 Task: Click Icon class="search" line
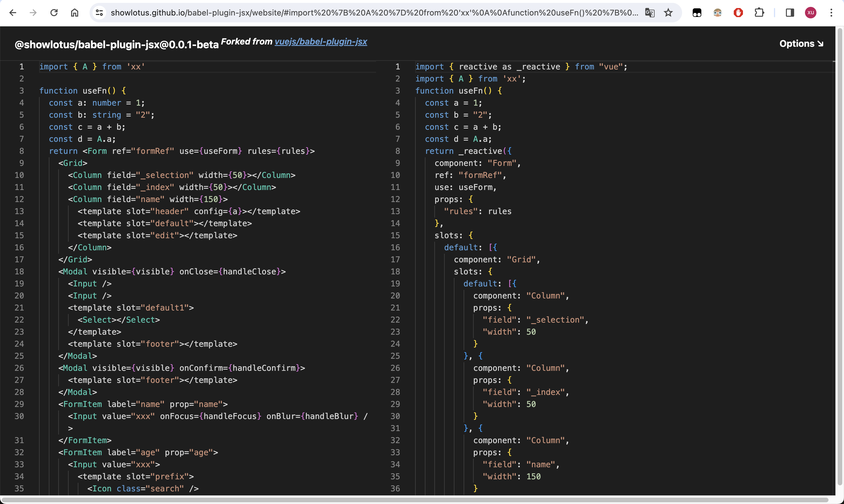143,489
